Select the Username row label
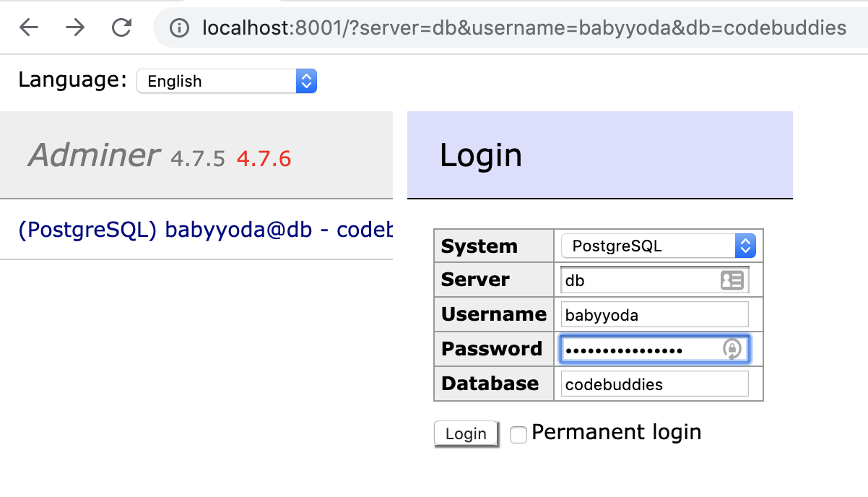The height and width of the screenshot is (497, 868). [494, 314]
